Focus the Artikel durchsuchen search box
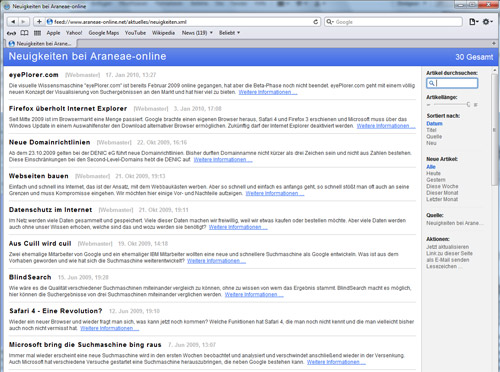This screenshot has width=500, height=372. [452, 83]
